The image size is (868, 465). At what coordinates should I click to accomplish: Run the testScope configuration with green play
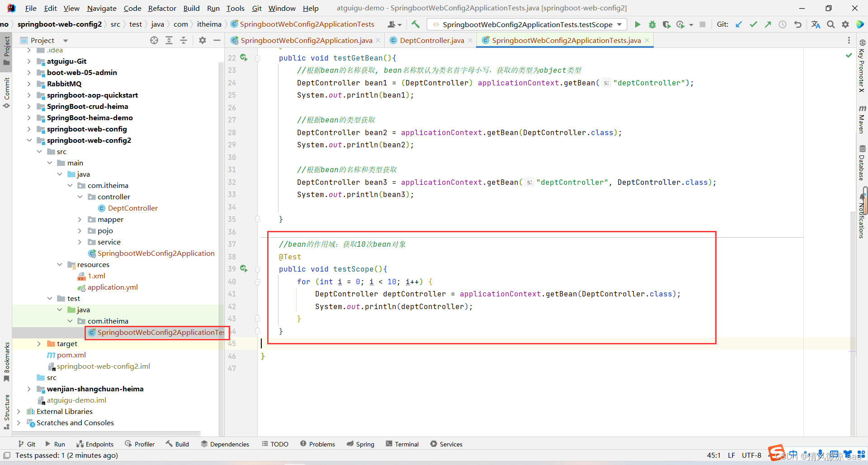point(637,24)
